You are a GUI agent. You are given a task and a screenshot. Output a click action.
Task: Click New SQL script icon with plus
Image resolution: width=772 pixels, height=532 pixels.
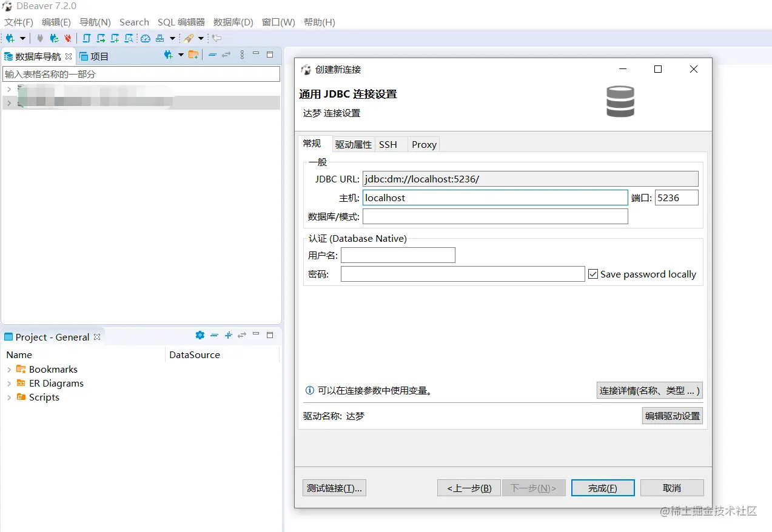[115, 38]
